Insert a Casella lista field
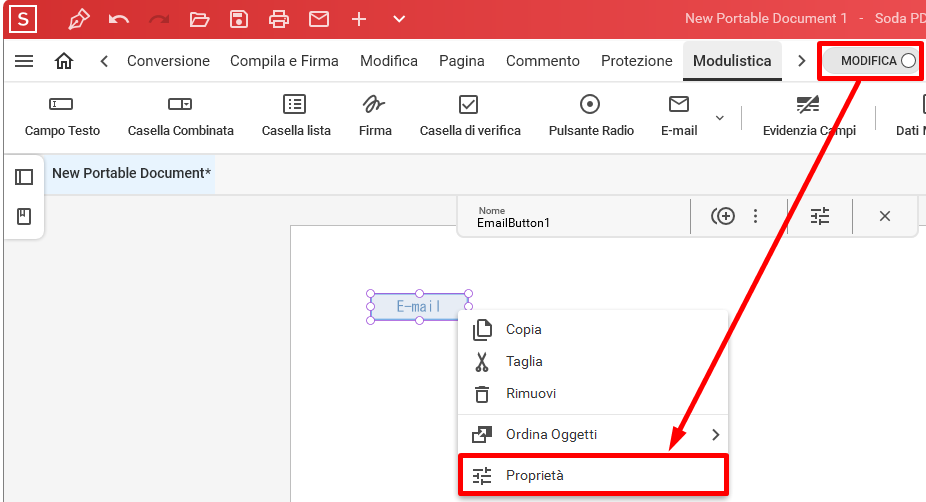926x502 pixels. pos(296,116)
